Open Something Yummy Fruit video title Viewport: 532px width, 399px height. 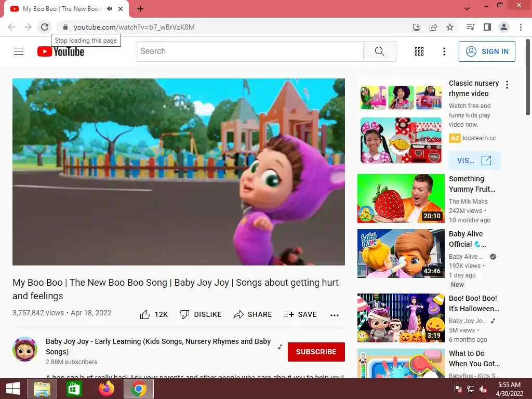pyautogui.click(x=472, y=184)
